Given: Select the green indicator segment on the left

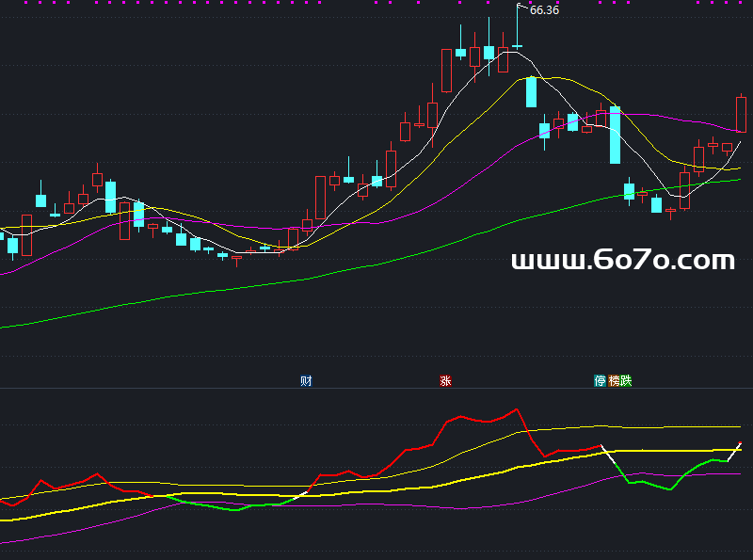Looking at the screenshot, I should click(x=233, y=509).
